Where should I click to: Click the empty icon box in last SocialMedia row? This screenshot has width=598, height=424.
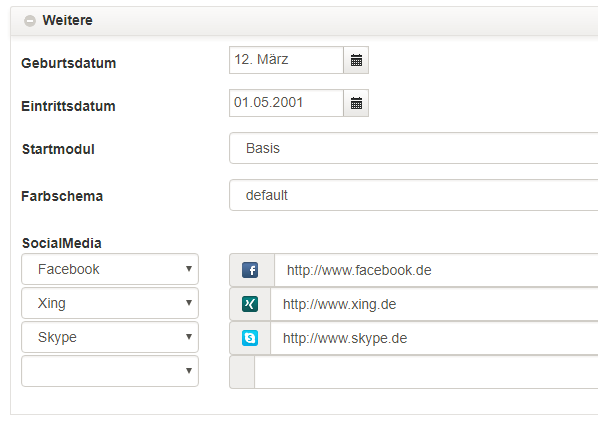click(x=242, y=372)
